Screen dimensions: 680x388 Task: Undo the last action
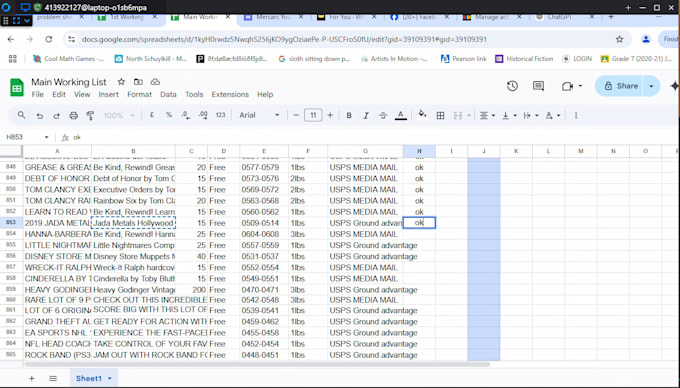[39, 115]
